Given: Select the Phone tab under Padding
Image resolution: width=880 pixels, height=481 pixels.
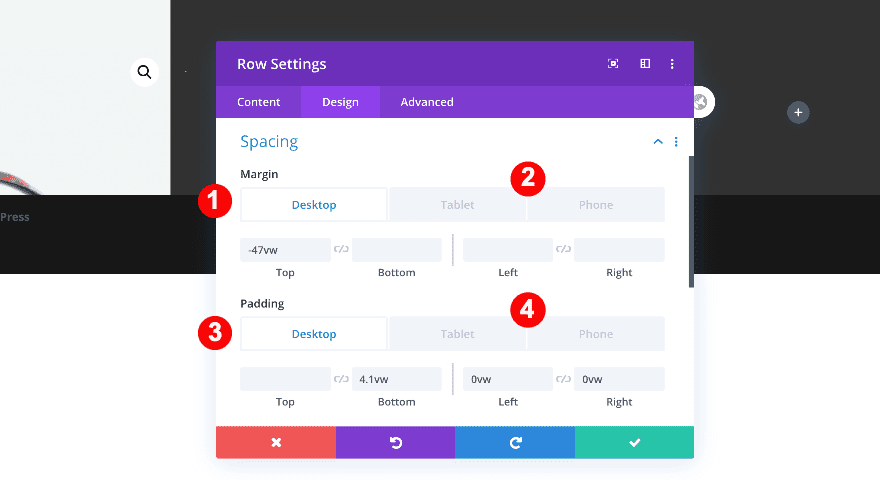Looking at the screenshot, I should (595, 334).
